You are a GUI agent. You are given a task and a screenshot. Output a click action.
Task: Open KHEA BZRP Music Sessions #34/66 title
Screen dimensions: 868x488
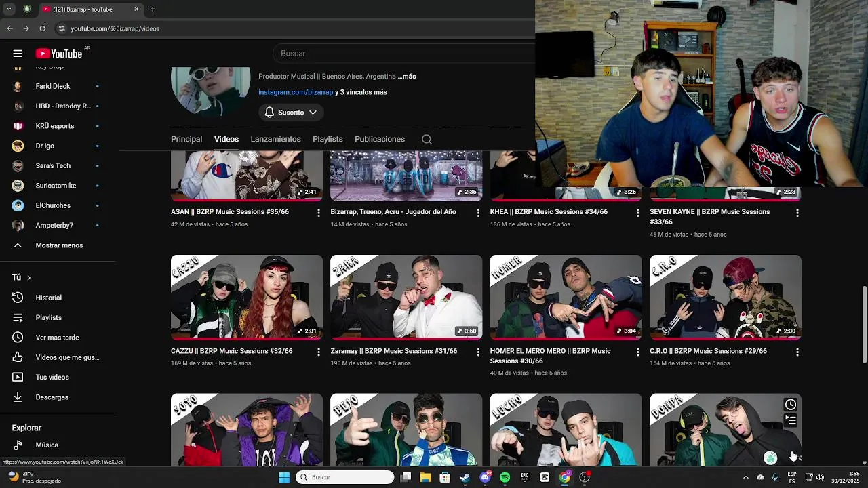click(549, 212)
